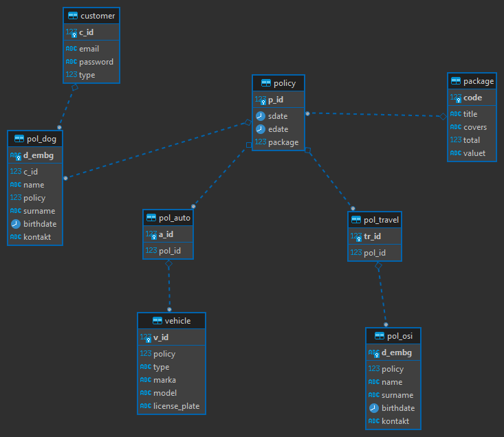Screen dimensions: 504x437
Task: Select the marka column in vehicle
Action: coord(164,380)
